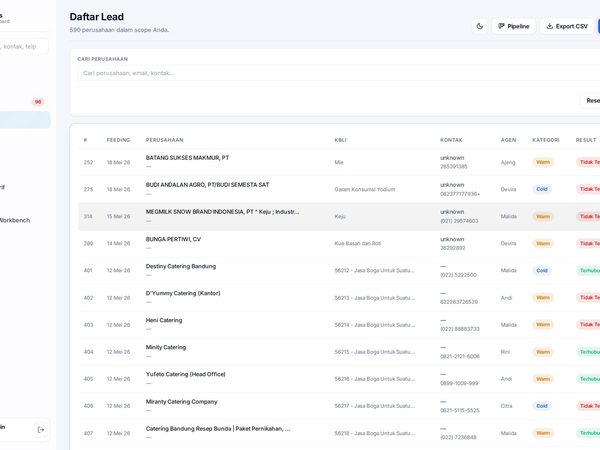The height and width of the screenshot is (450, 600).
Task: Click the PERUSAHAAN column header
Action: point(164,140)
